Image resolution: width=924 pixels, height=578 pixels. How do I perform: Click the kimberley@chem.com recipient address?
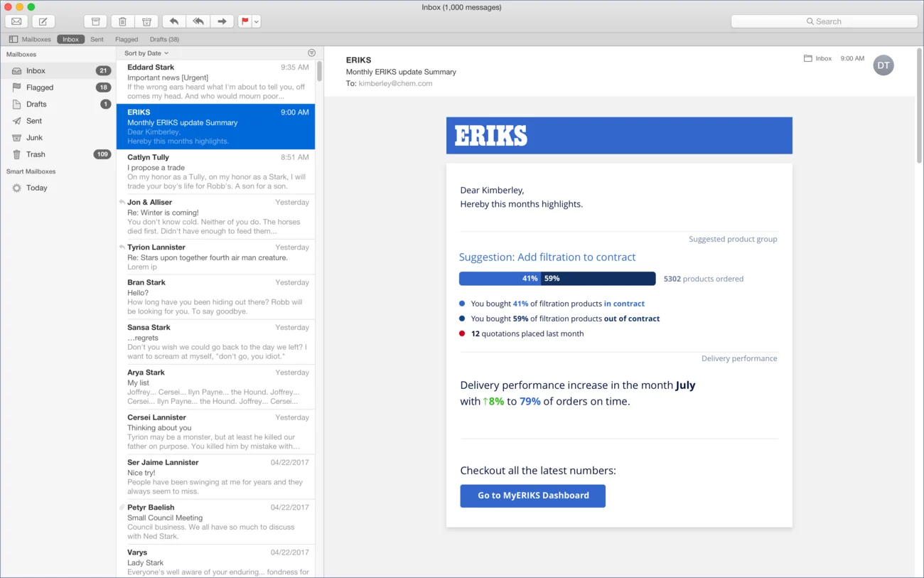395,83
